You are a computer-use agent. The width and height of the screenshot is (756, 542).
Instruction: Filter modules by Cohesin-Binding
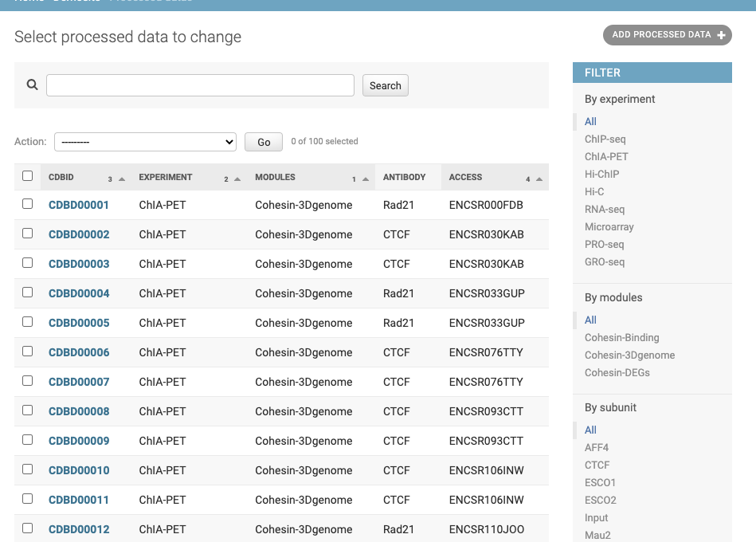pos(621,338)
